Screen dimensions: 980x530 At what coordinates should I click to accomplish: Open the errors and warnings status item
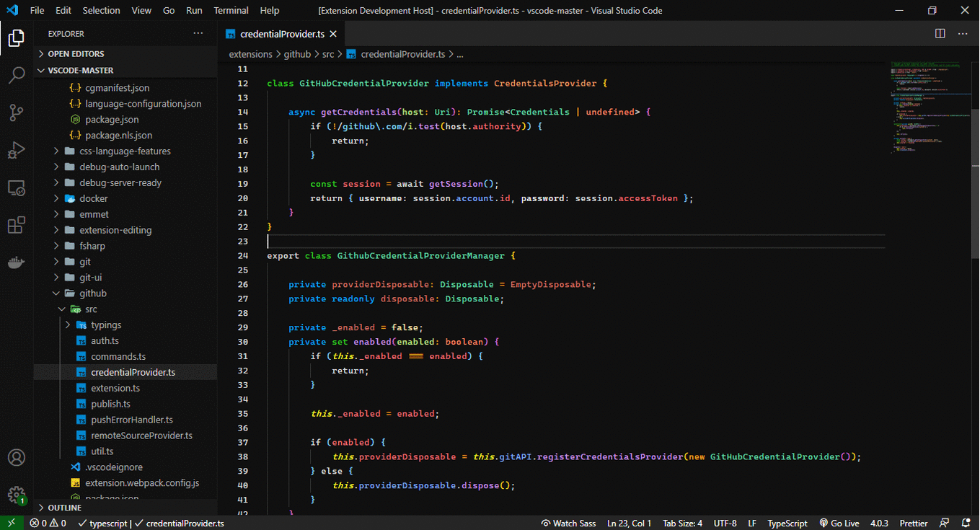coord(48,523)
